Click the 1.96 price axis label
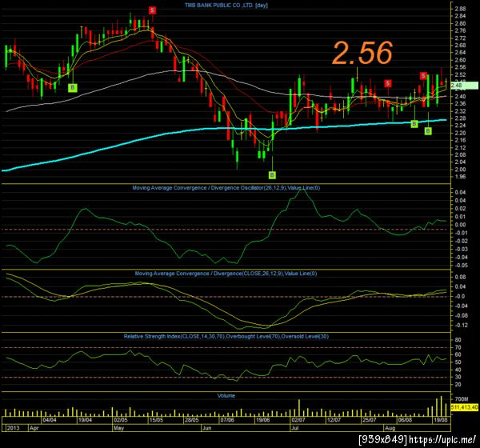The height and width of the screenshot is (448, 480). pyautogui.click(x=460, y=177)
